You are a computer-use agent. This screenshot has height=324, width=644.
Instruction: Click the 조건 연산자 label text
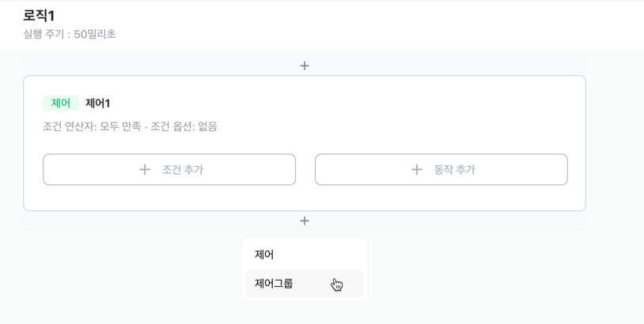[x=70, y=126]
